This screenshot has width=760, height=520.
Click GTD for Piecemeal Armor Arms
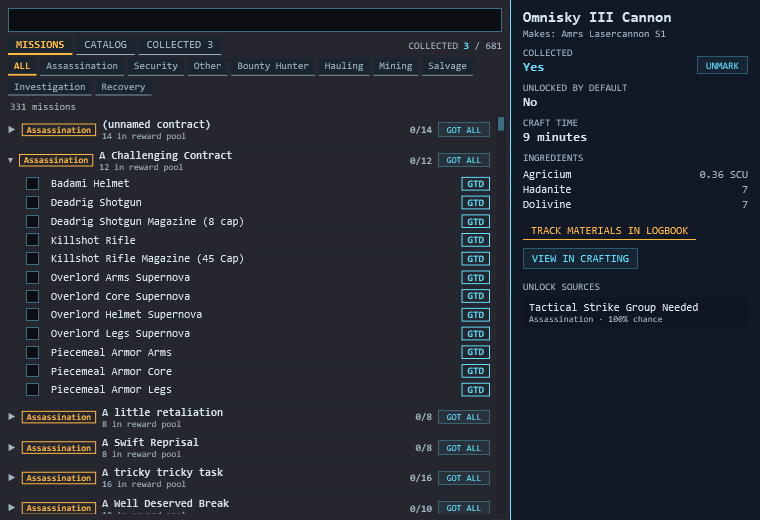tap(475, 352)
